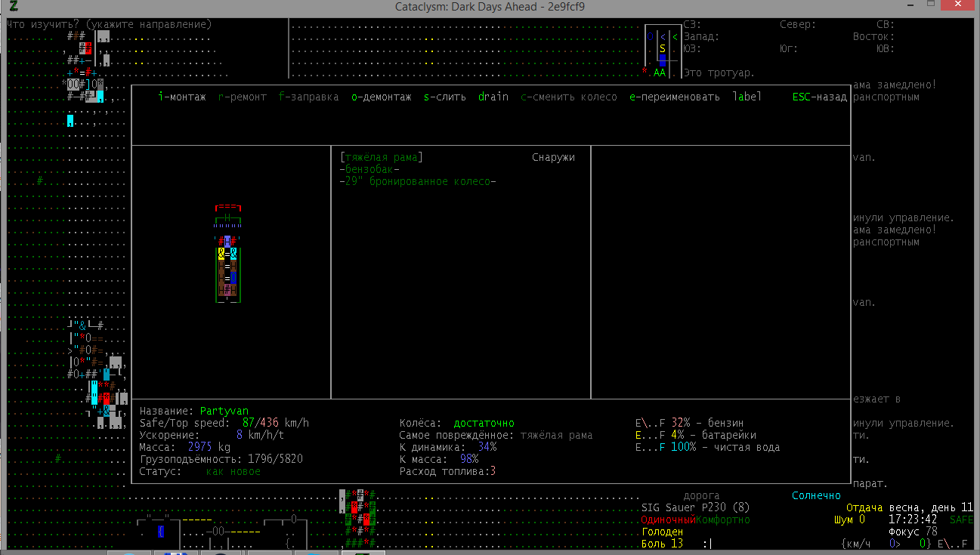The height and width of the screenshot is (555, 980).
Task: Click the Ускорение 8 km/h/t value
Action: coord(261,435)
